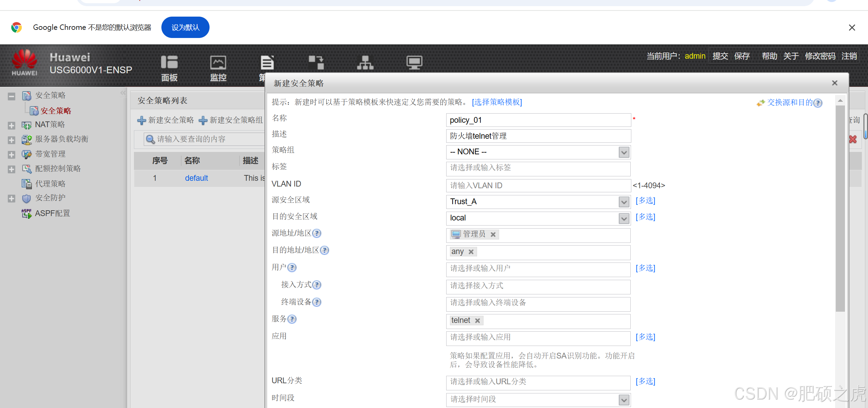Click the VLAN ID input field
This screenshot has width=868, height=408.
point(538,186)
